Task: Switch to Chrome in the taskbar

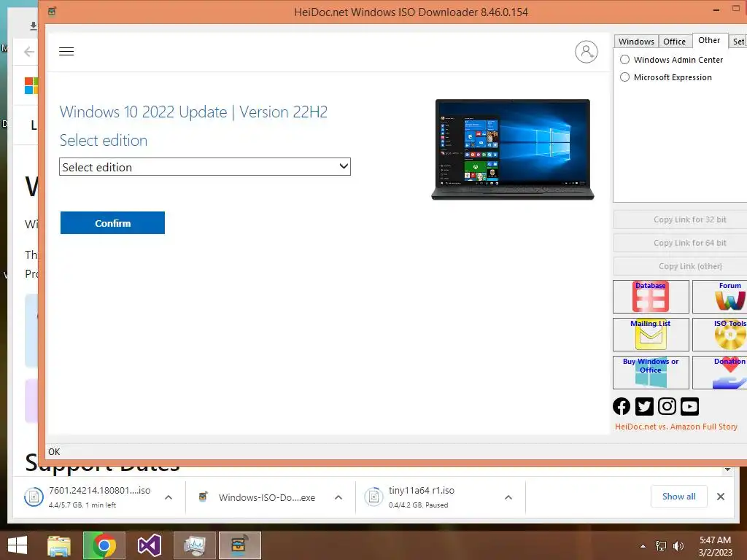Action: [x=104, y=545]
